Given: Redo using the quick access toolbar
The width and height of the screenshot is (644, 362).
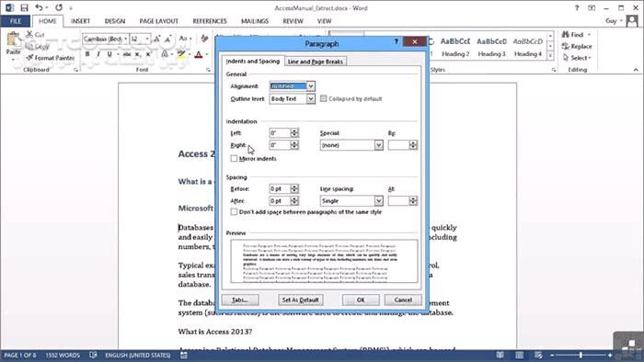Looking at the screenshot, I should [59, 7].
